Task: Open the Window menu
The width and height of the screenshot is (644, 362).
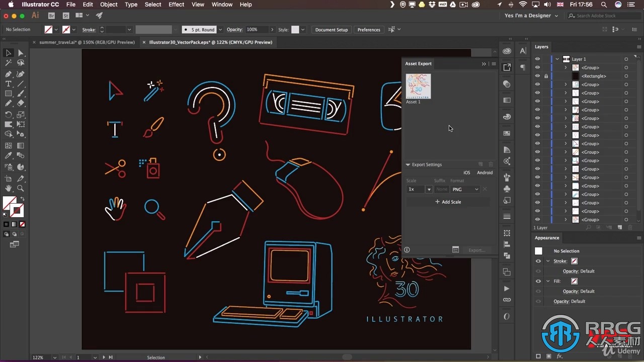Action: click(222, 5)
